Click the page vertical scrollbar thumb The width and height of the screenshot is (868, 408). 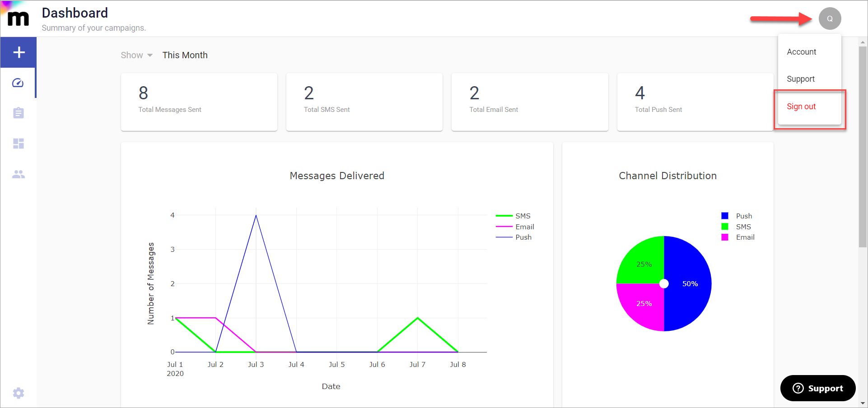click(x=863, y=147)
